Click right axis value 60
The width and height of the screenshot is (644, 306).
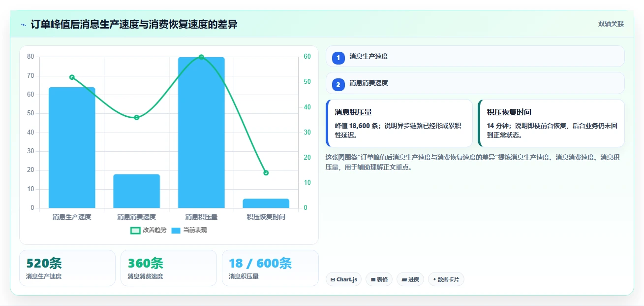307,57
